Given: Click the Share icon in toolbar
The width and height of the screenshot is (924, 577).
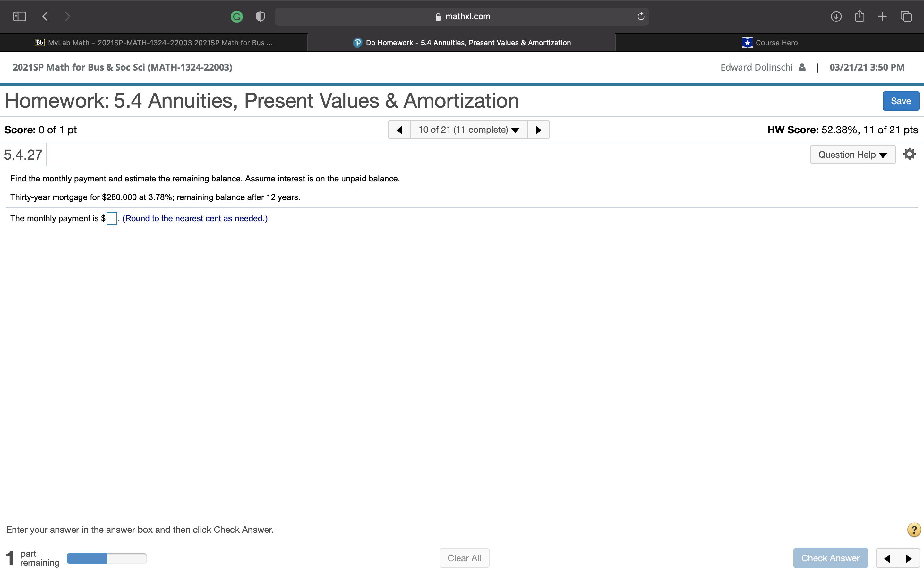Looking at the screenshot, I should [x=860, y=16].
